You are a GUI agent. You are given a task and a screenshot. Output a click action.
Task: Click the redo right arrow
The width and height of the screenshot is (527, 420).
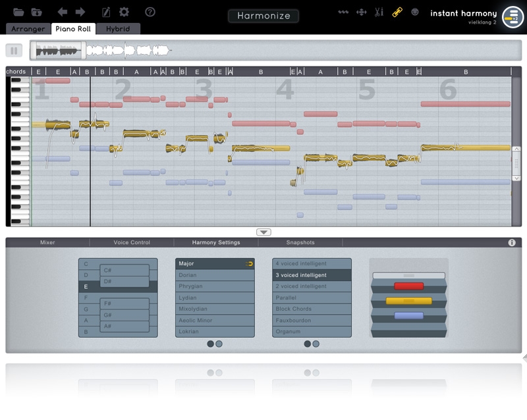point(80,12)
